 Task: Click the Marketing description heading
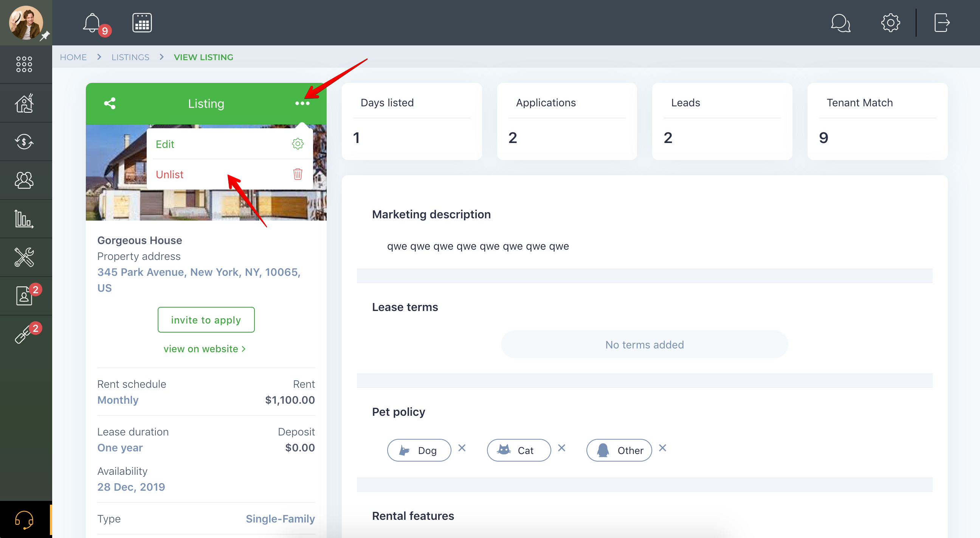(x=431, y=215)
